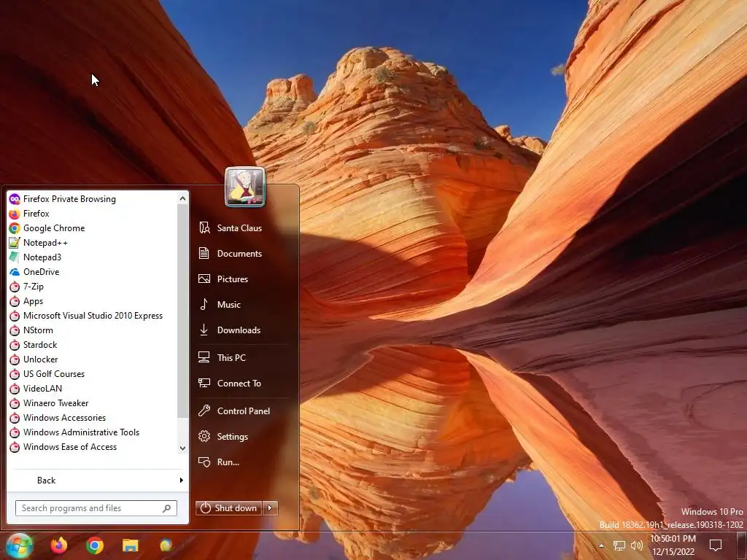This screenshot has height=560, width=747.
Task: Launch Notepad++ from the programs list
Action: (x=92, y=243)
